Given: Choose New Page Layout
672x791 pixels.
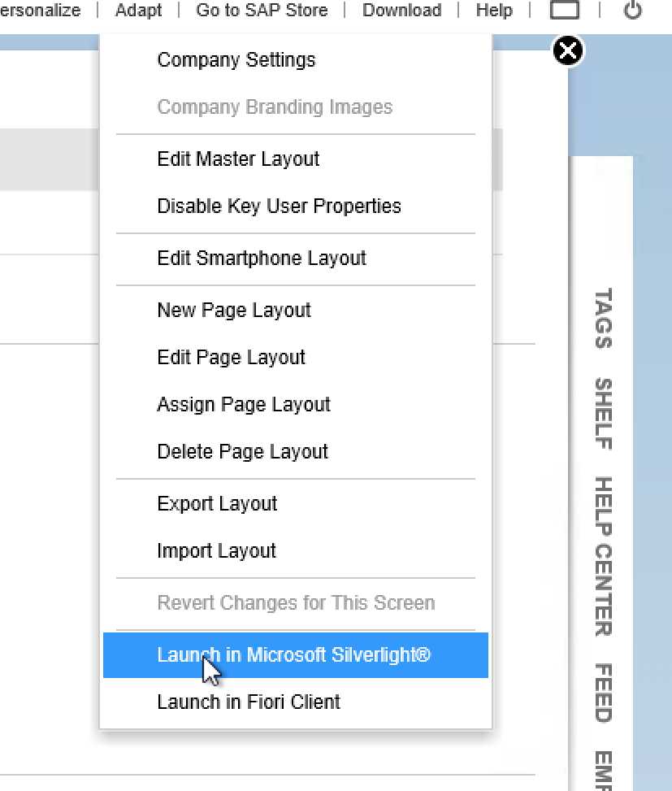Looking at the screenshot, I should (x=234, y=311).
